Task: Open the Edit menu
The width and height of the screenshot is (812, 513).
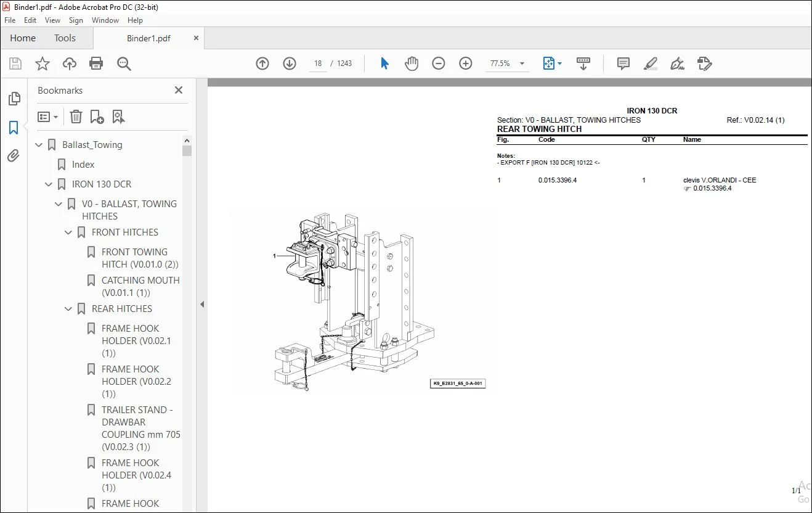Action: [x=30, y=20]
